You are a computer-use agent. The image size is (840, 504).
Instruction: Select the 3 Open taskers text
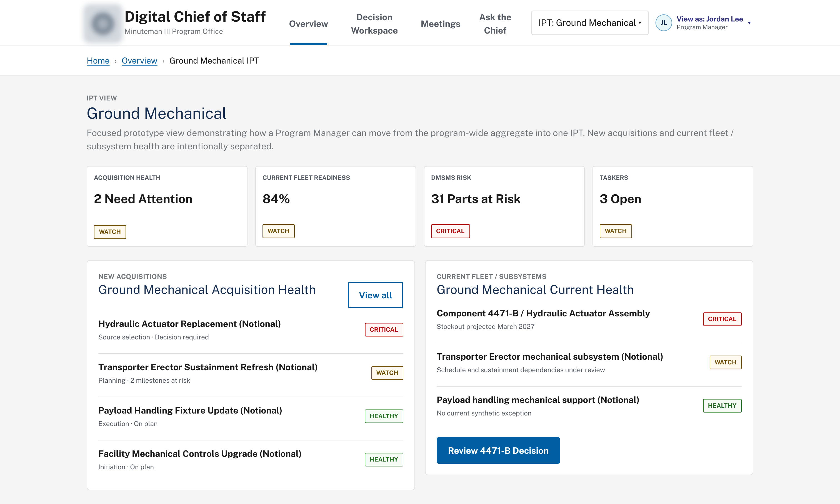tap(620, 199)
